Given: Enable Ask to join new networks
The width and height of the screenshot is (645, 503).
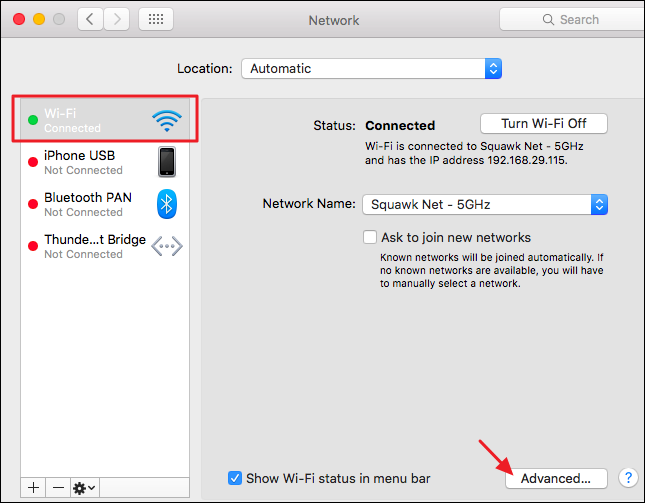Looking at the screenshot, I should point(370,238).
